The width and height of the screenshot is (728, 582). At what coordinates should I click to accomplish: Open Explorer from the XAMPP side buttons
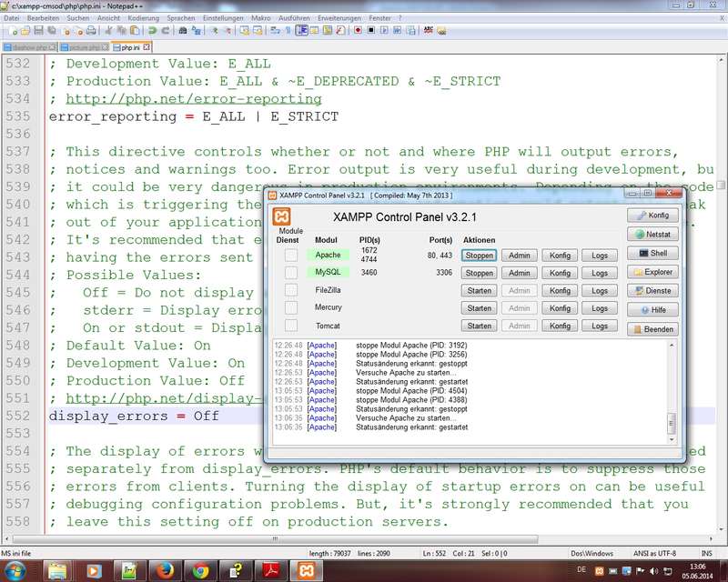coord(652,272)
